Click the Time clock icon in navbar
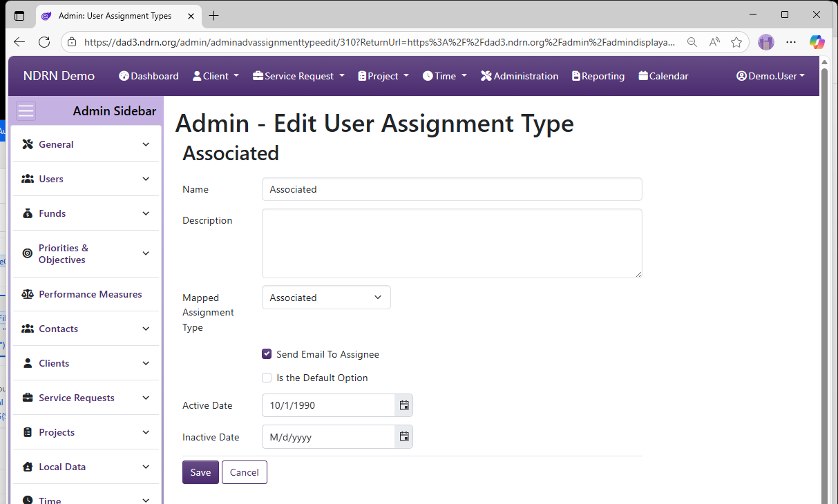Image resolution: width=838 pixels, height=504 pixels. coord(428,76)
